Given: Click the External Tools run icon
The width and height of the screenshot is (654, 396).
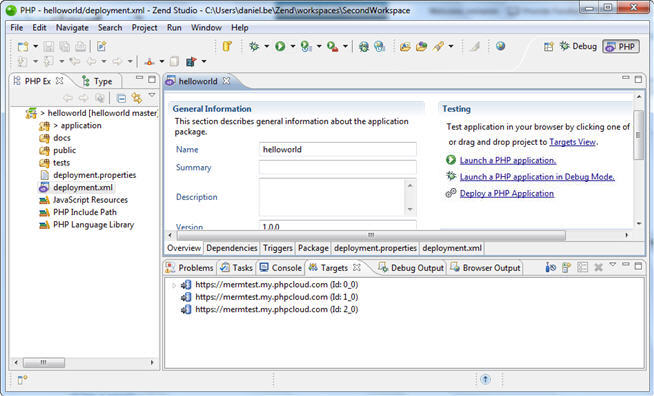Looking at the screenshot, I should point(332,46).
